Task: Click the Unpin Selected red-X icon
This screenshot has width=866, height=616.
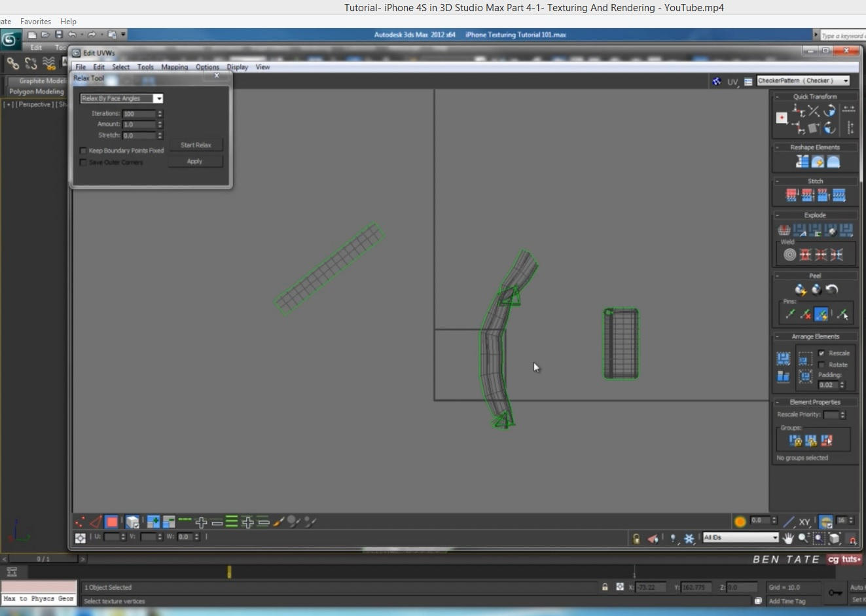Action: (x=806, y=314)
